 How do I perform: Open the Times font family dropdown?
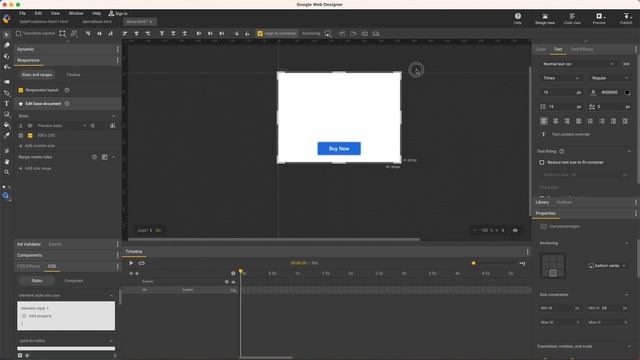(x=560, y=78)
